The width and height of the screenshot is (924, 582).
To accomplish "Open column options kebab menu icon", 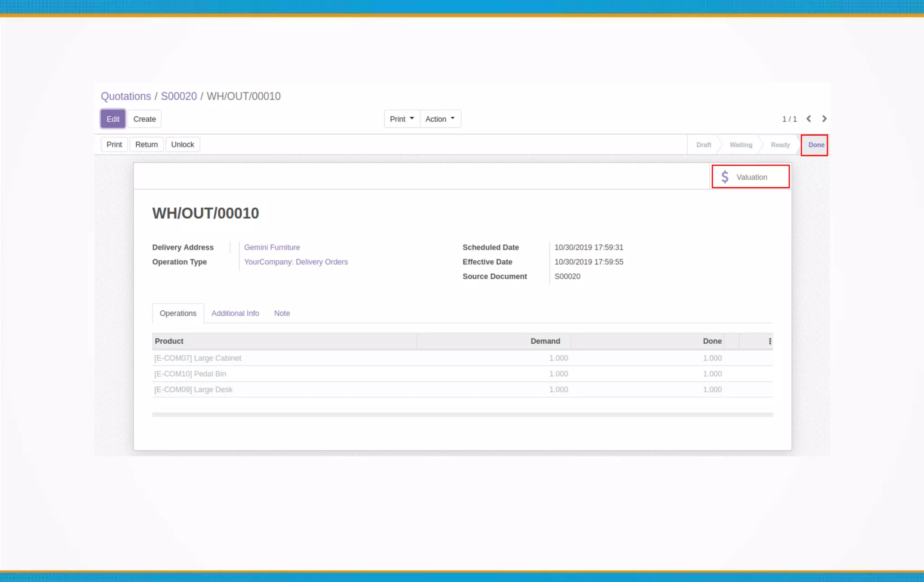I will (770, 341).
